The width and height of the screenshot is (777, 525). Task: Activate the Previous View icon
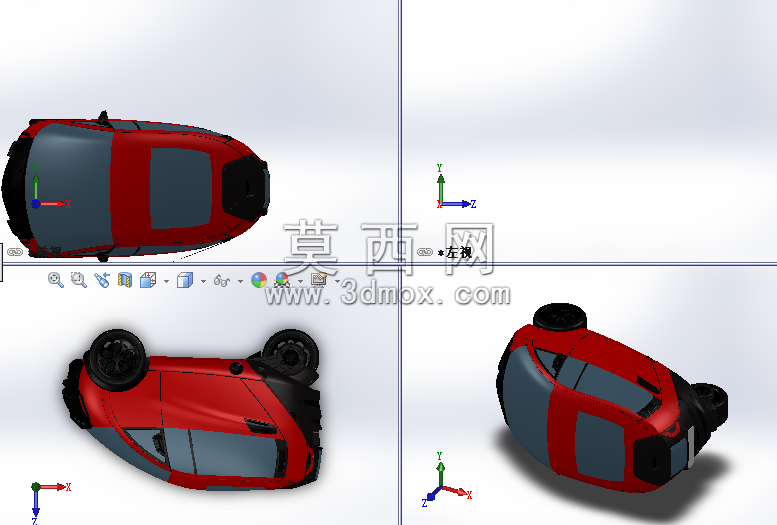(x=102, y=280)
